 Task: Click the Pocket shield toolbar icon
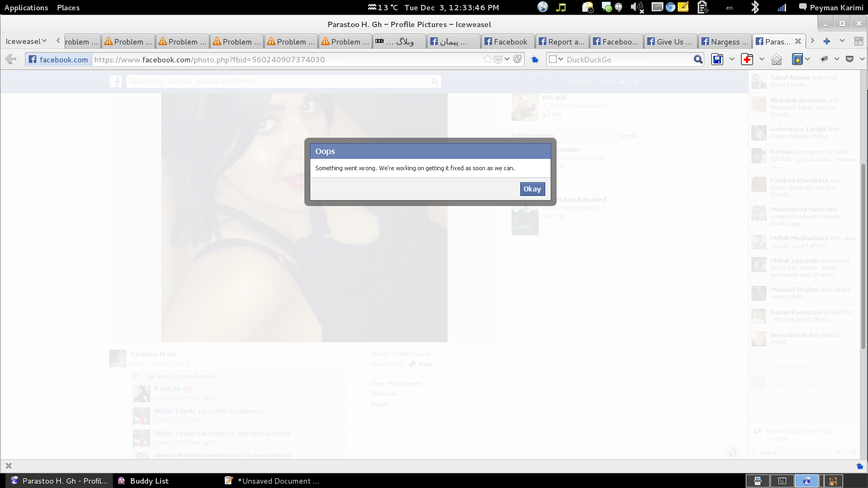coord(850,59)
